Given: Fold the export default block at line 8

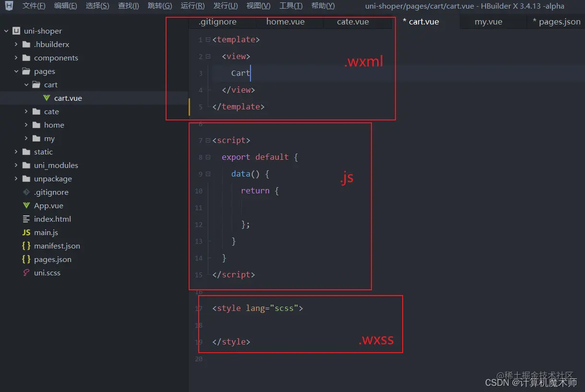Looking at the screenshot, I should pyautogui.click(x=208, y=157).
